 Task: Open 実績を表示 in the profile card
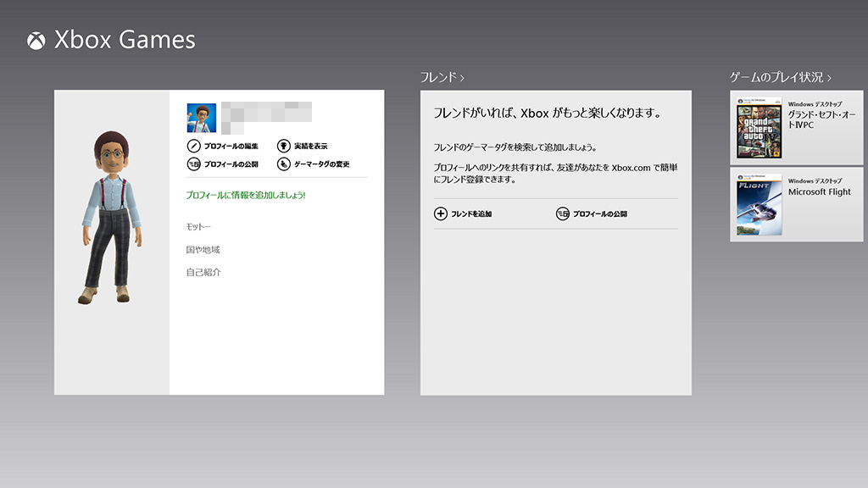click(x=310, y=146)
